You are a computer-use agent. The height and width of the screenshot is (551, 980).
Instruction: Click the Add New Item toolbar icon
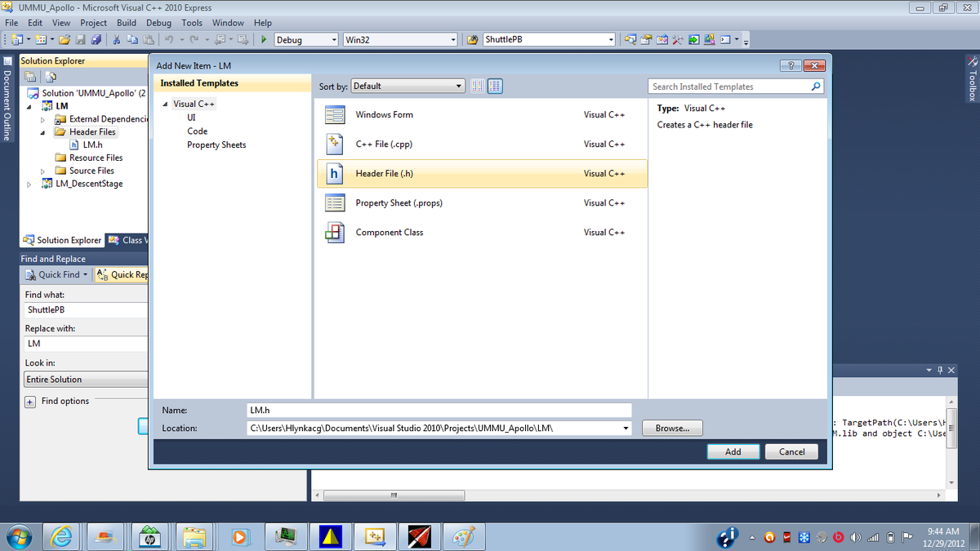[x=40, y=39]
